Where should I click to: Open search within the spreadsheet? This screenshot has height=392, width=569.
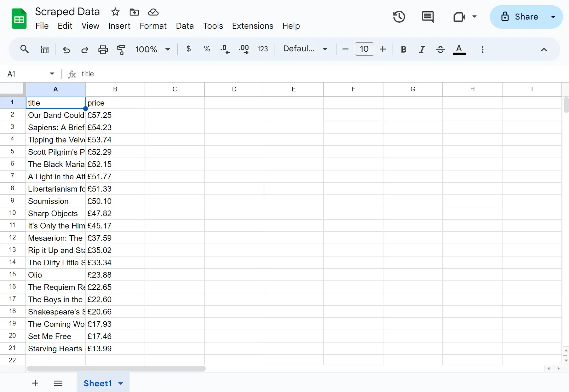(24, 49)
